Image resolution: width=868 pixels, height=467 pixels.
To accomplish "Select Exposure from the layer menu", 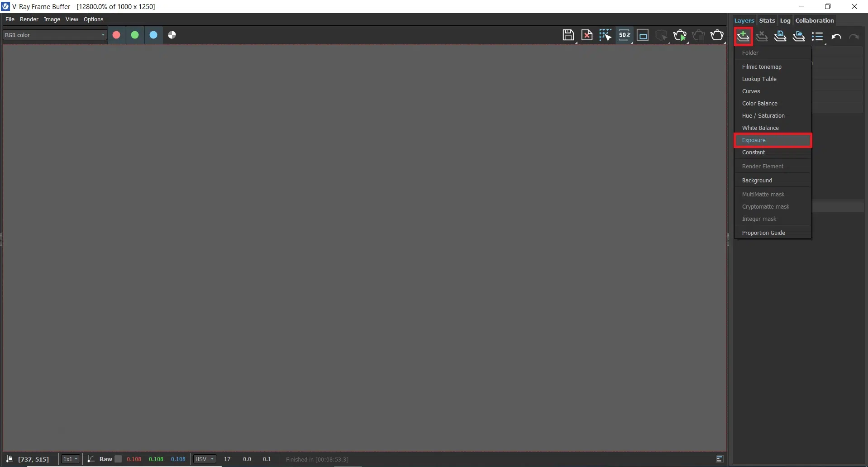I will (x=772, y=140).
